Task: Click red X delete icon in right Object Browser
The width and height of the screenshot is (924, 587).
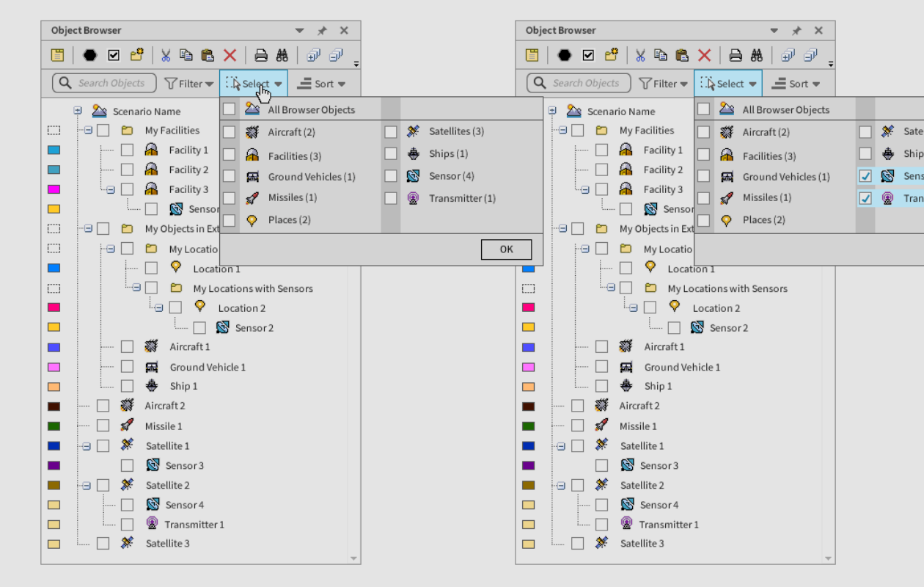Action: (x=704, y=55)
